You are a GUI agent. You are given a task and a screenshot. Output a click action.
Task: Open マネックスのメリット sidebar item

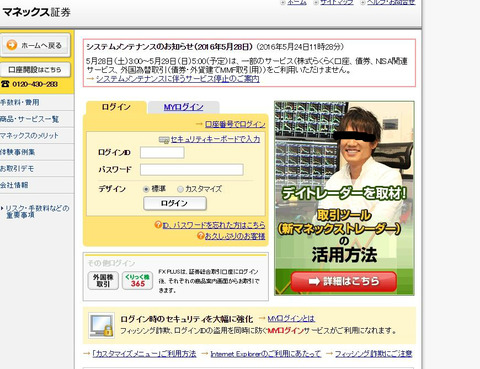(29, 136)
